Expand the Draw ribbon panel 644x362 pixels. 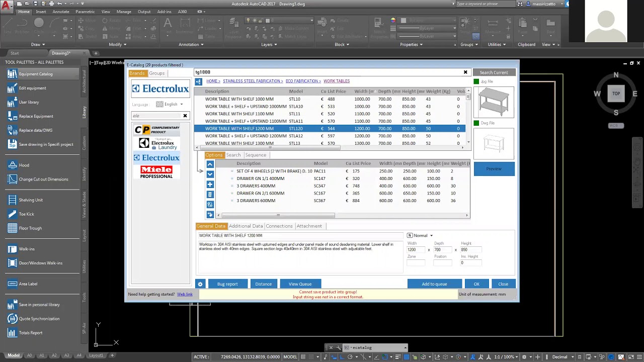[x=38, y=44]
